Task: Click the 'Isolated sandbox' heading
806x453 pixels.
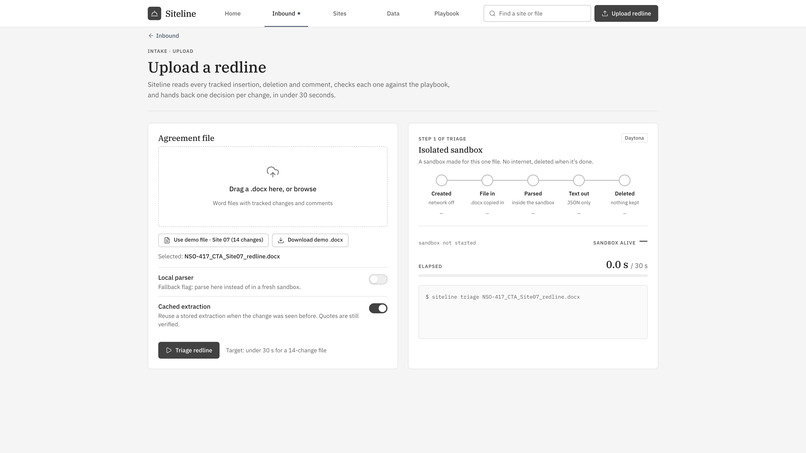Action: (450, 150)
